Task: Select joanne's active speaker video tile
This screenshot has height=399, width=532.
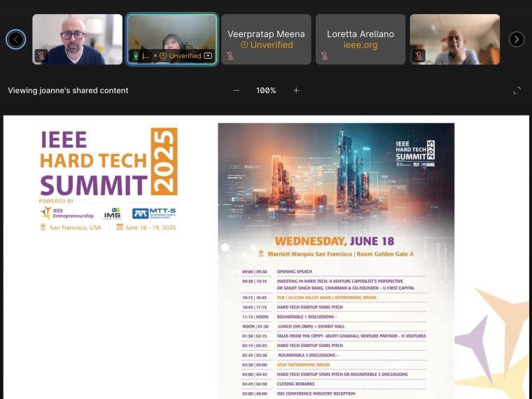Action: pyautogui.click(x=172, y=39)
